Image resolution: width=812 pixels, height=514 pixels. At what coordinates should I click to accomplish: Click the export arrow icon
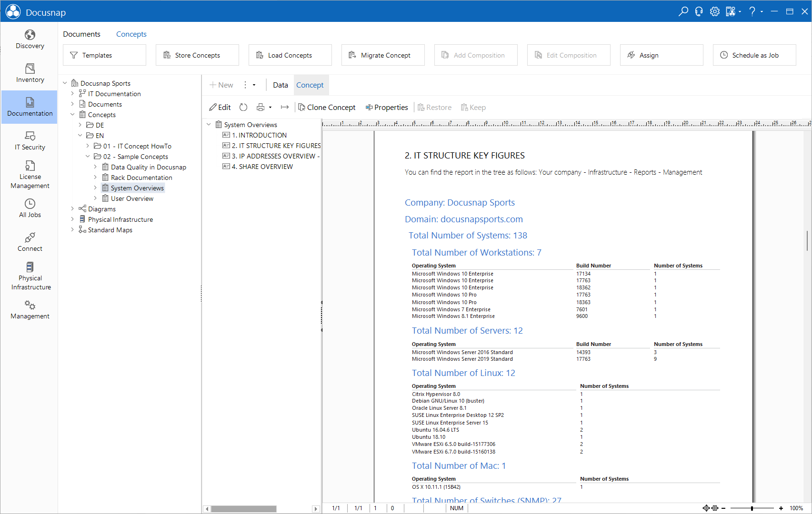(285, 108)
